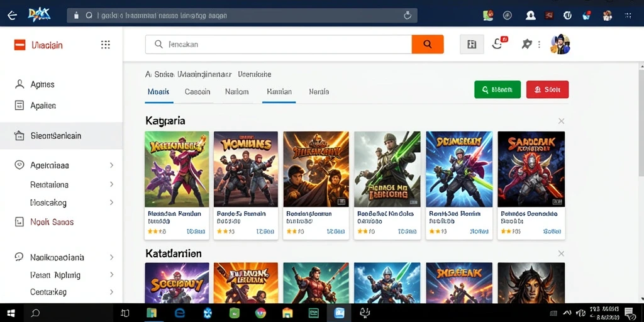Click the red Uraclain logo icon
The width and height of the screenshot is (644, 322).
pyautogui.click(x=19, y=45)
